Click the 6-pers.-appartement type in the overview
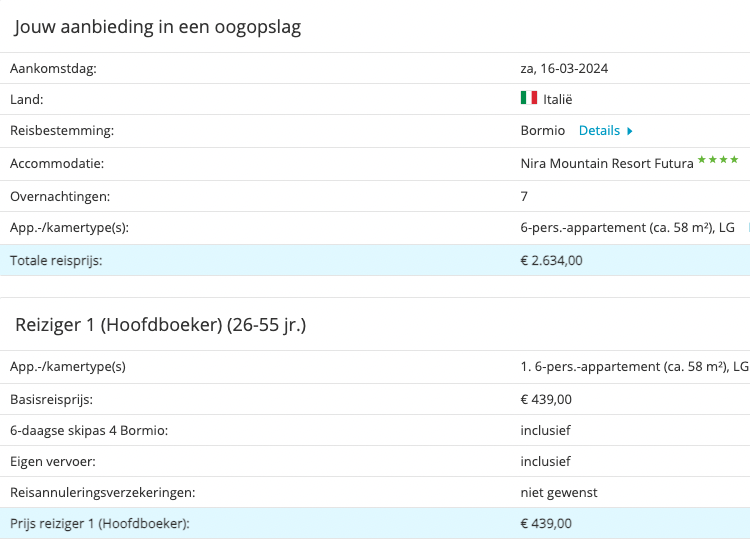 pos(627,228)
